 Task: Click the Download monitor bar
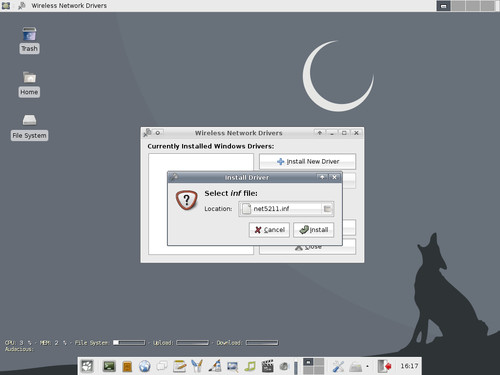(262, 343)
